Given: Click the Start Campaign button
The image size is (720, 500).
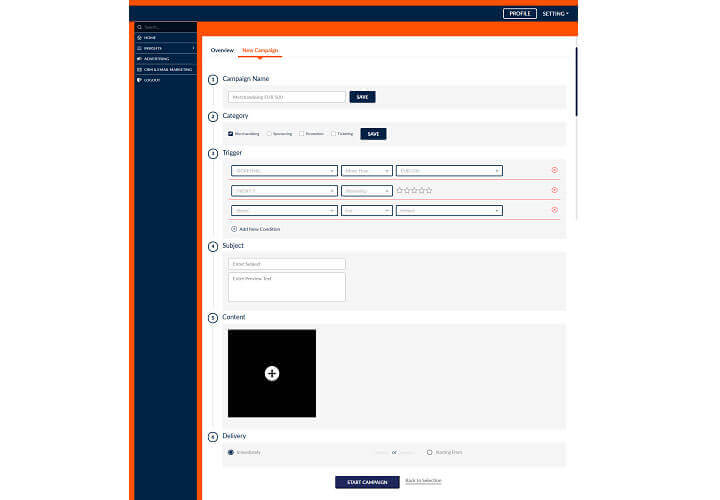Looking at the screenshot, I should pyautogui.click(x=367, y=481).
